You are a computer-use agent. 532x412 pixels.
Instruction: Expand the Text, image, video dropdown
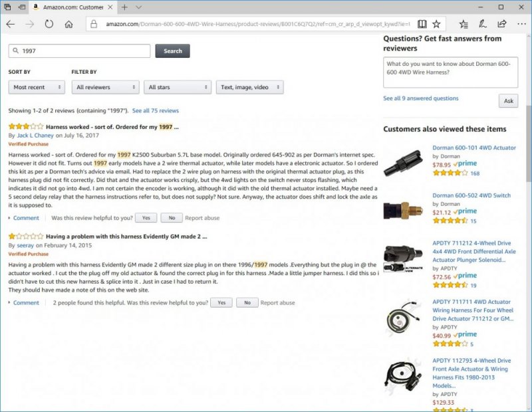[250, 87]
